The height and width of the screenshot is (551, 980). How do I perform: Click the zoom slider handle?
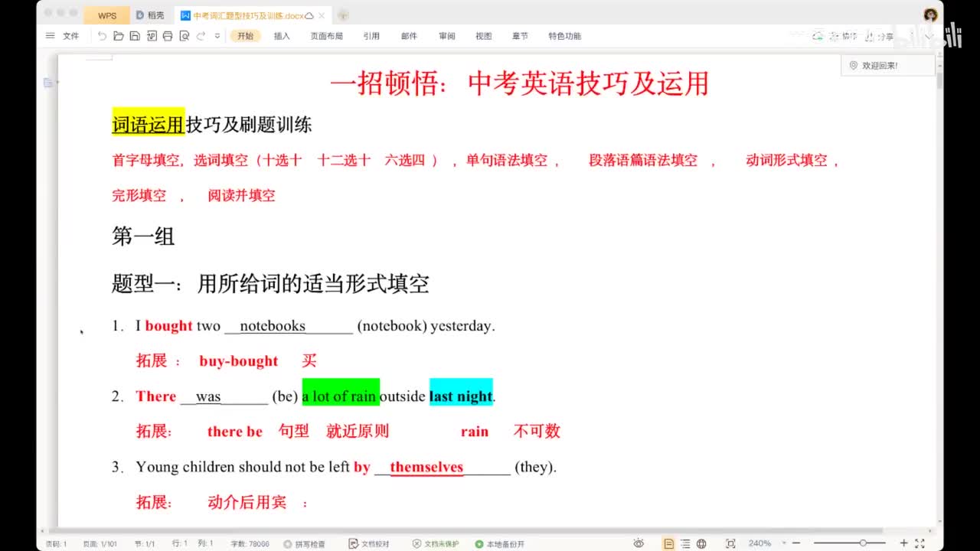[x=863, y=543]
